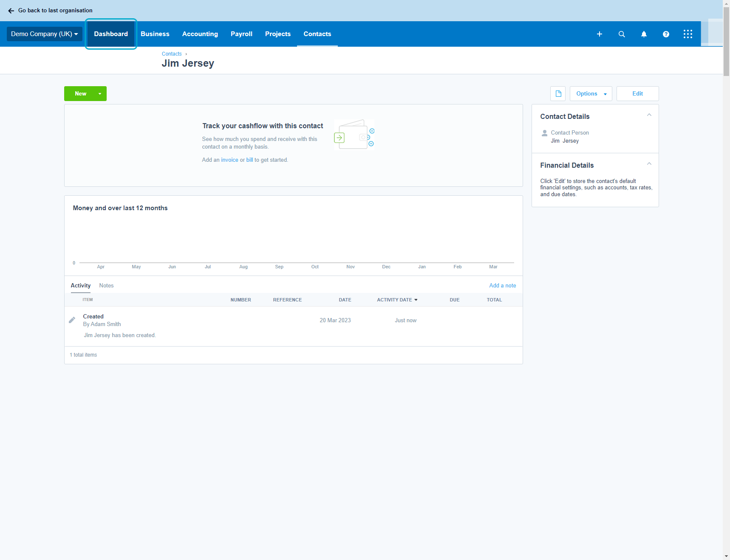This screenshot has width=730, height=560.
Task: Switch to the Notes tab
Action: [x=106, y=286]
